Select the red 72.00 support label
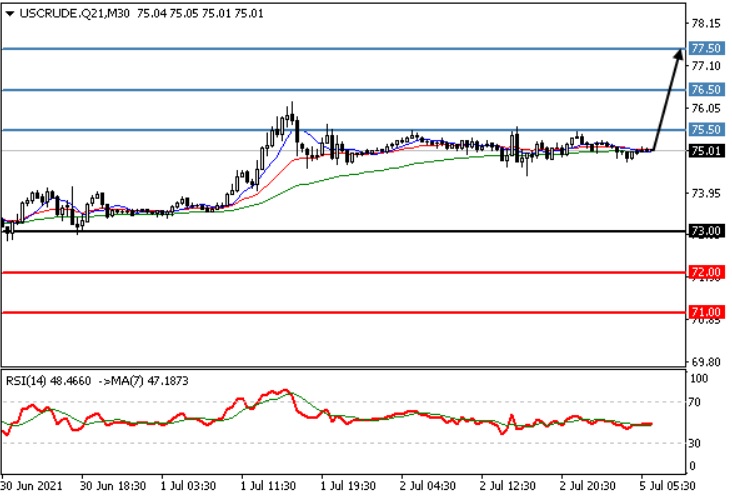 pos(706,272)
